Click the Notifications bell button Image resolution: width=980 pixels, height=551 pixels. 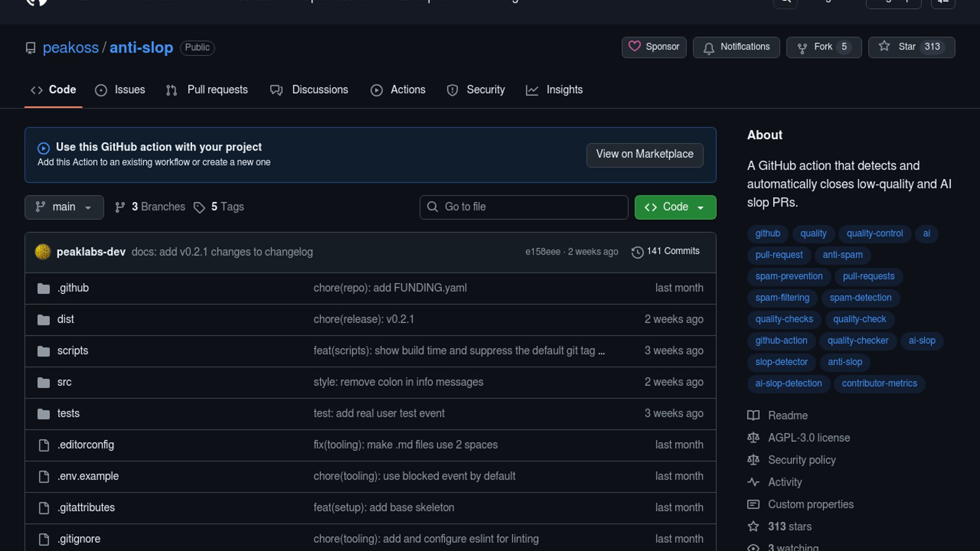736,47
